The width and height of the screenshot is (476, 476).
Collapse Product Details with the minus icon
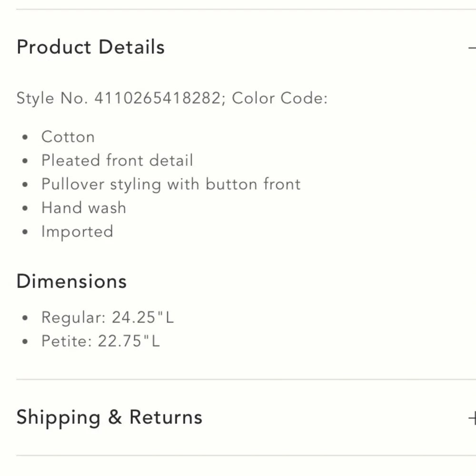point(472,48)
